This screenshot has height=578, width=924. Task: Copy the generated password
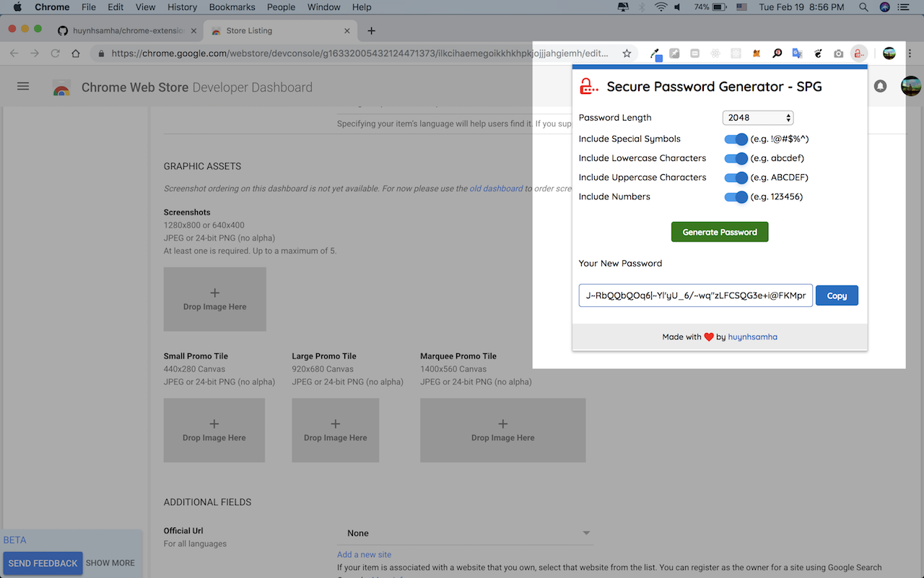pyautogui.click(x=837, y=296)
